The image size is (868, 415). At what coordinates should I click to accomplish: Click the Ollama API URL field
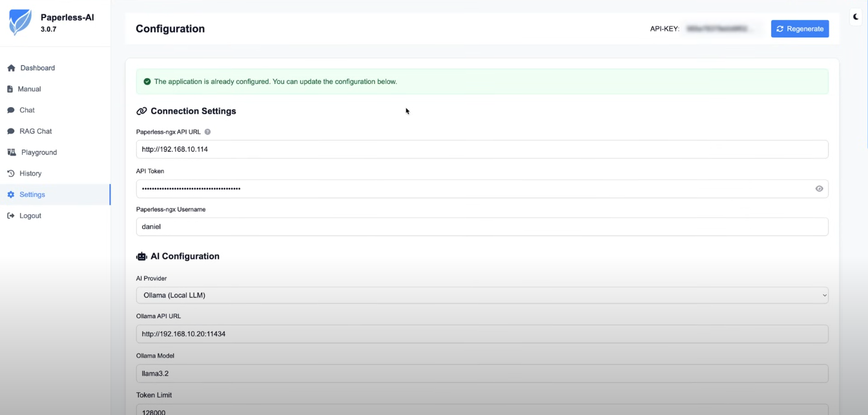482,334
